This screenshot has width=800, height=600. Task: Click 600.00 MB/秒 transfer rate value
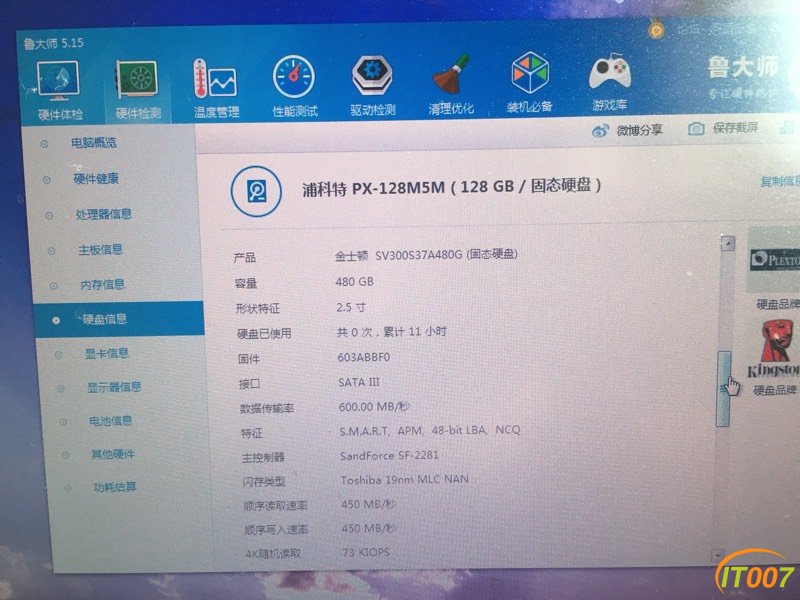click(x=374, y=407)
